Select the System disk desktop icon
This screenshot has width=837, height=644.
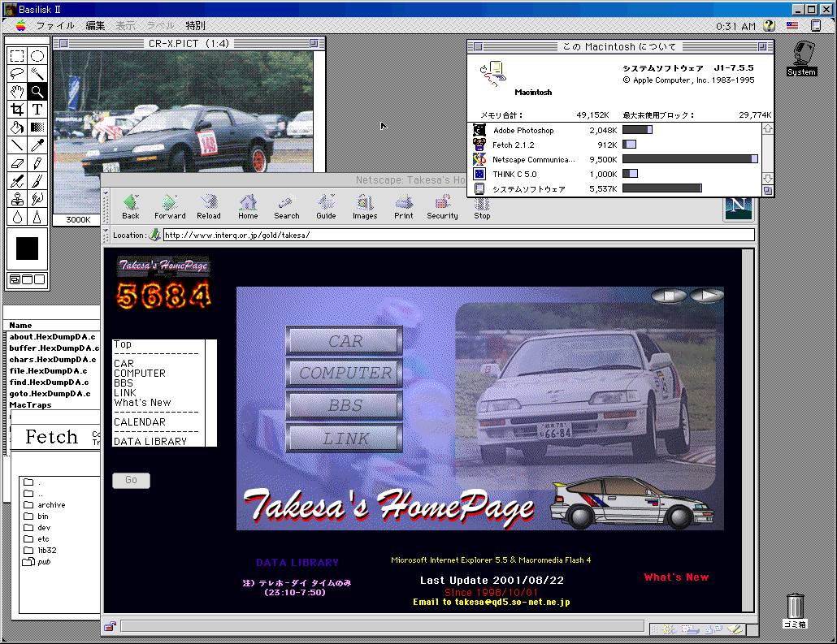click(x=802, y=58)
